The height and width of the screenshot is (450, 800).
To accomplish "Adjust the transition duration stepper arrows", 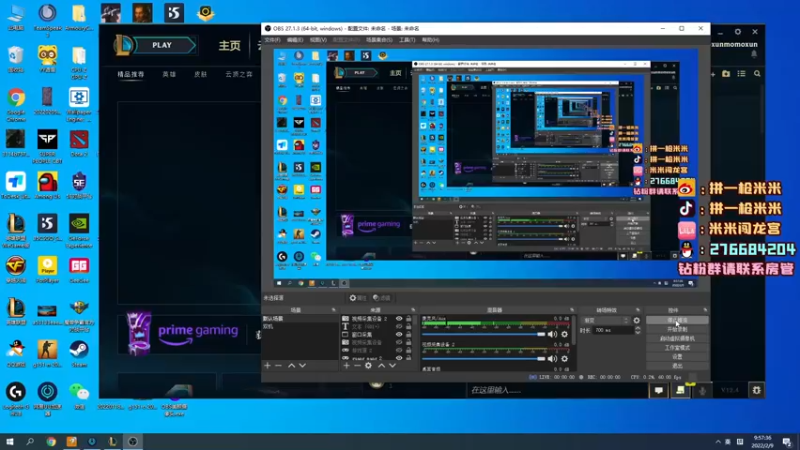I will (x=637, y=331).
